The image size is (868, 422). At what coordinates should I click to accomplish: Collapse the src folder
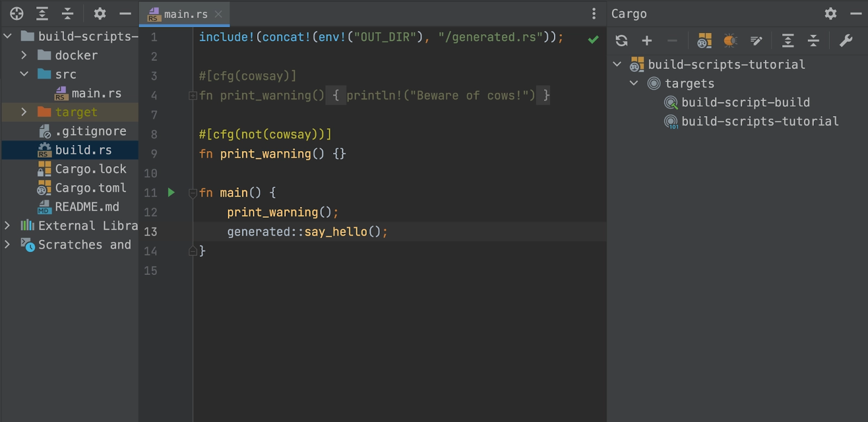24,74
